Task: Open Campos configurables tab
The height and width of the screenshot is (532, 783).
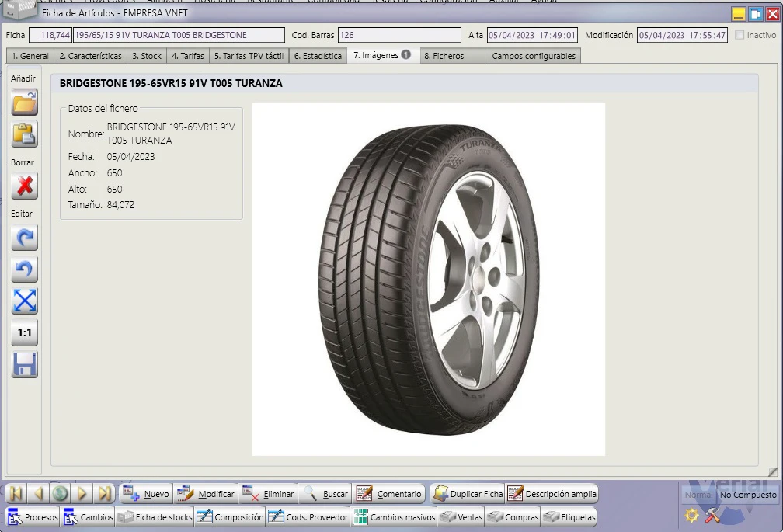Action: 534,56
